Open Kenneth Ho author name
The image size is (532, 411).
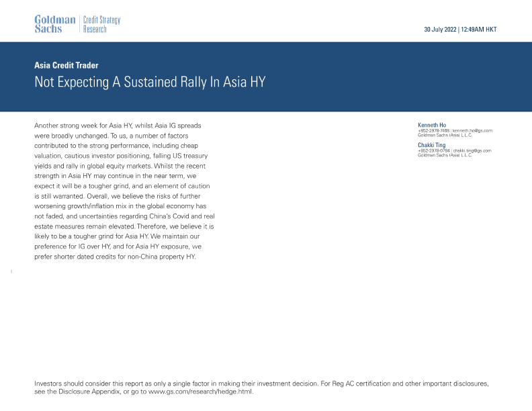pyautogui.click(x=432, y=125)
